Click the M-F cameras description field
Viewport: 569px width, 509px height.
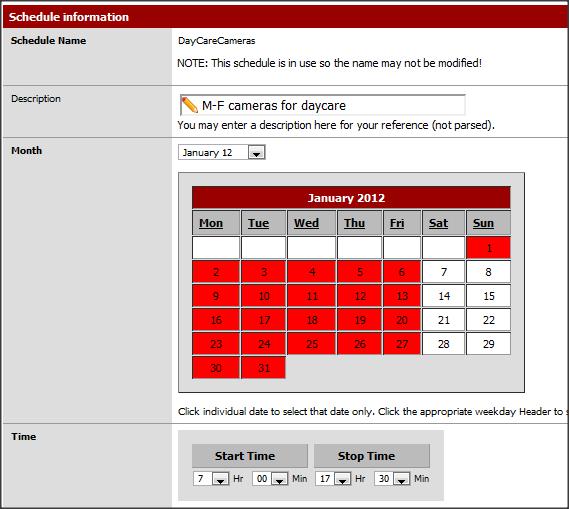pyautogui.click(x=322, y=105)
